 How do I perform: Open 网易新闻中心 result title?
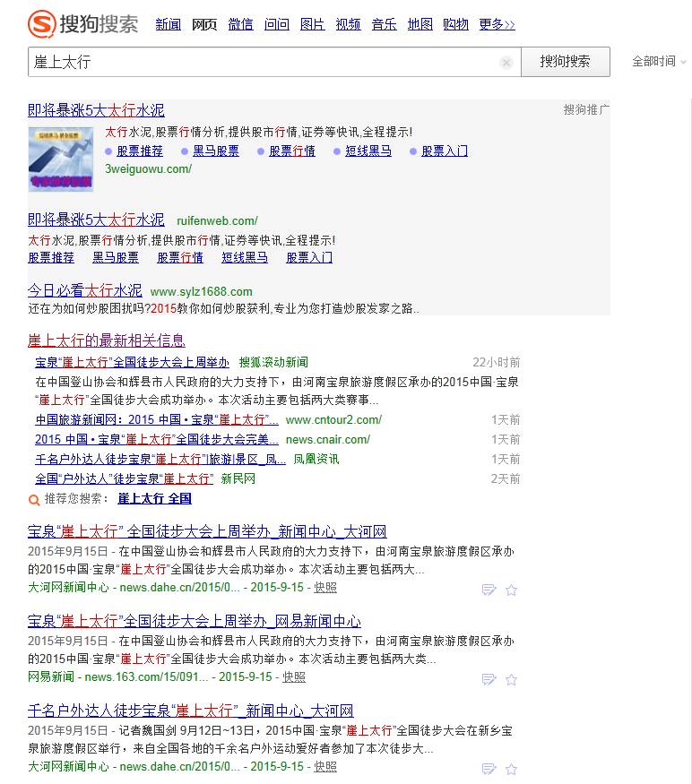[195, 621]
